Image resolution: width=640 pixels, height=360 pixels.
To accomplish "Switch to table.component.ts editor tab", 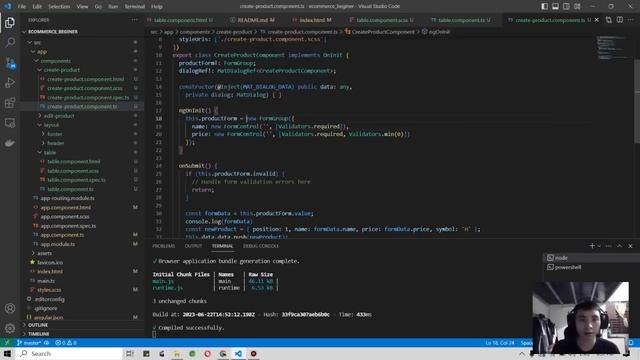I will point(461,20).
